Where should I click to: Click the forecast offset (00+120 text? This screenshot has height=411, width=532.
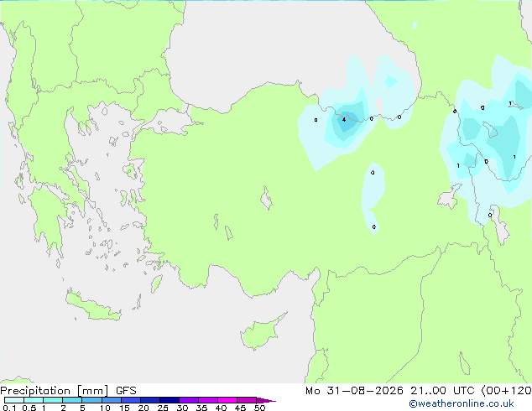coord(506,391)
